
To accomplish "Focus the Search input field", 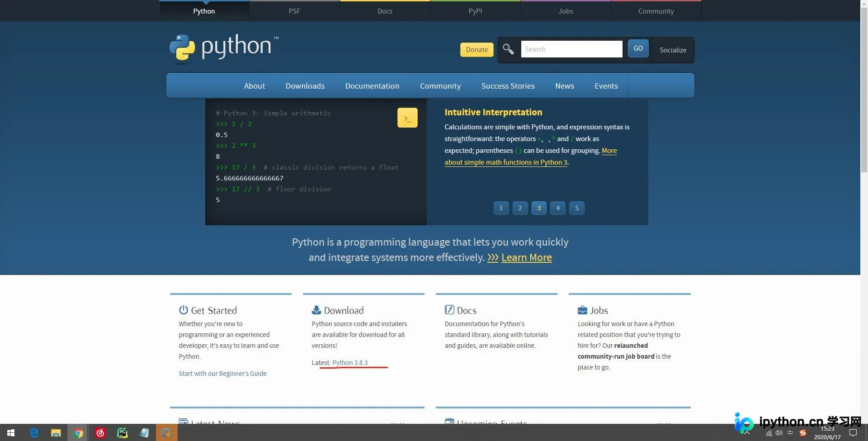I will pos(571,49).
